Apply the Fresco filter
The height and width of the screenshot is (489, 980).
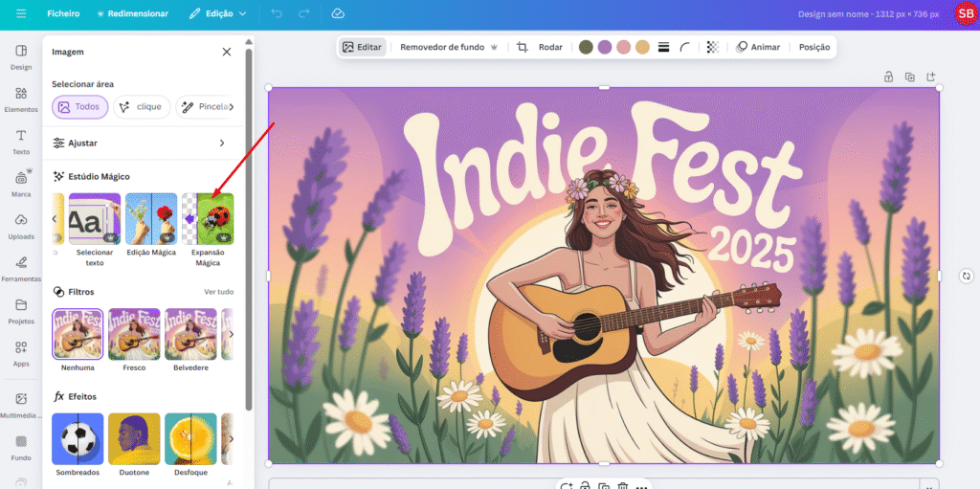[134, 340]
